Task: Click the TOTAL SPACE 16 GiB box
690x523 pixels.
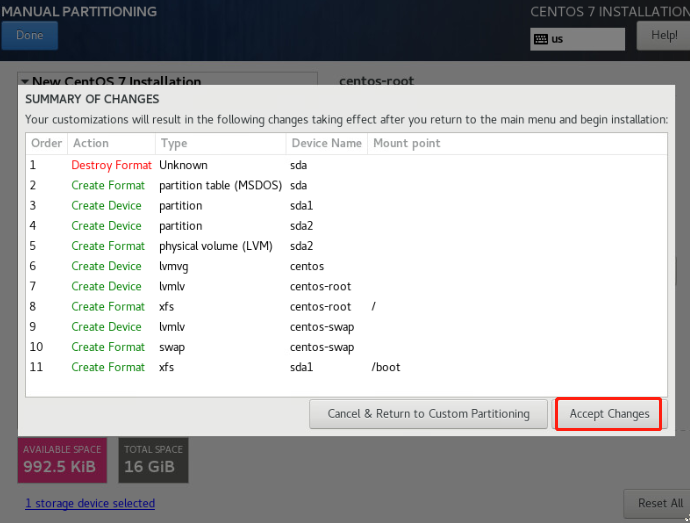Action: click(153, 460)
